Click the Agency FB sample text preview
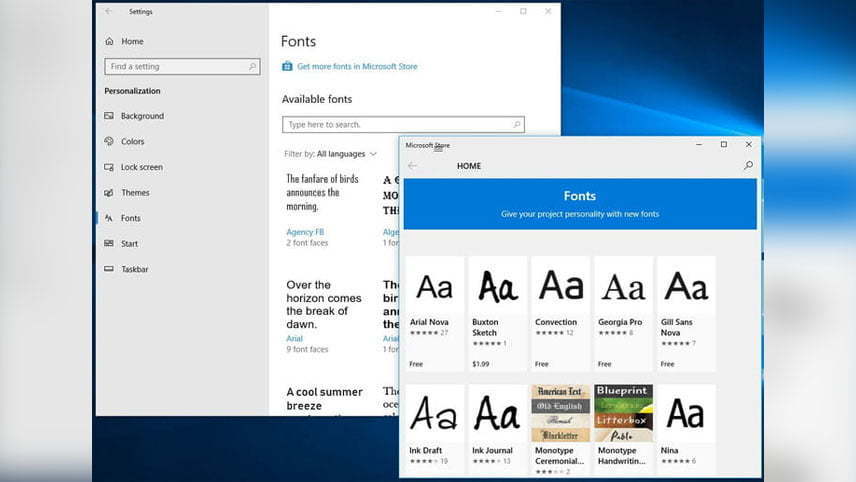 pyautogui.click(x=323, y=192)
